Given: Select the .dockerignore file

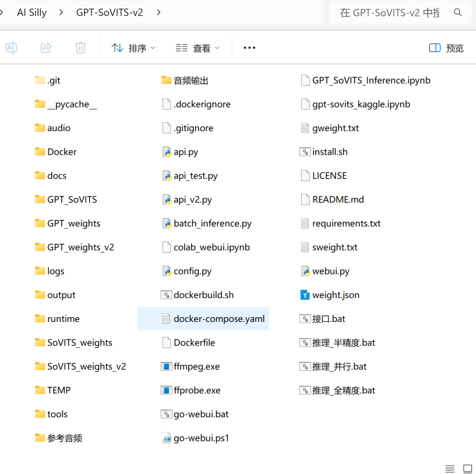Looking at the screenshot, I should 196,104.
